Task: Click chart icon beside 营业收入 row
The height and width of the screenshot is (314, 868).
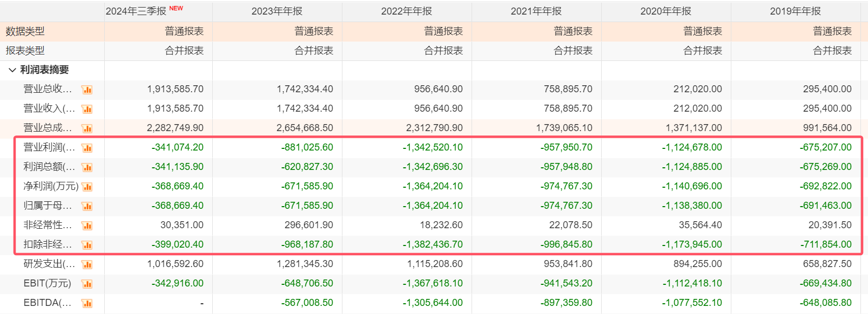Action: tap(87, 109)
